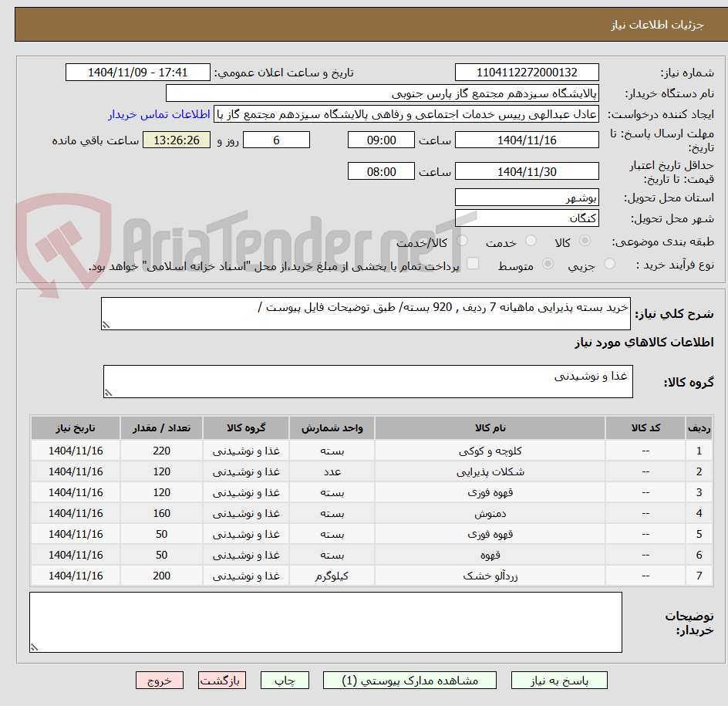
Task: Click the دمنوش item name
Action: tap(490, 513)
